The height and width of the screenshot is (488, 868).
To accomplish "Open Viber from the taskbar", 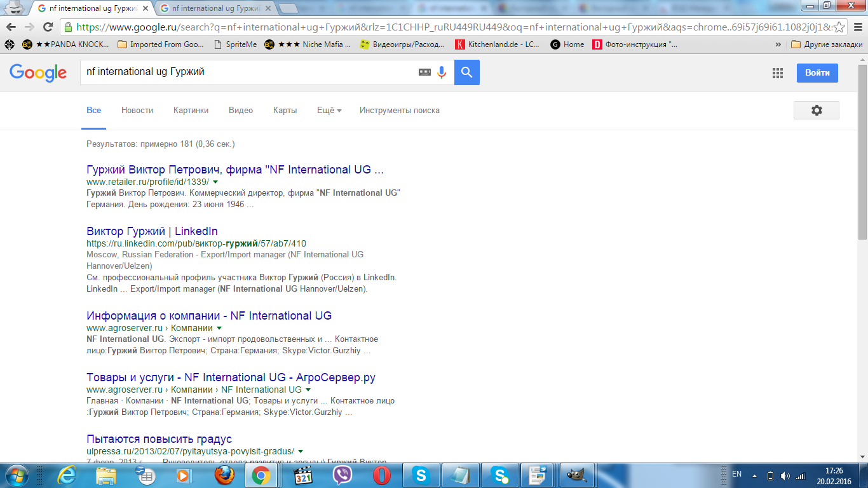I will coord(342,475).
